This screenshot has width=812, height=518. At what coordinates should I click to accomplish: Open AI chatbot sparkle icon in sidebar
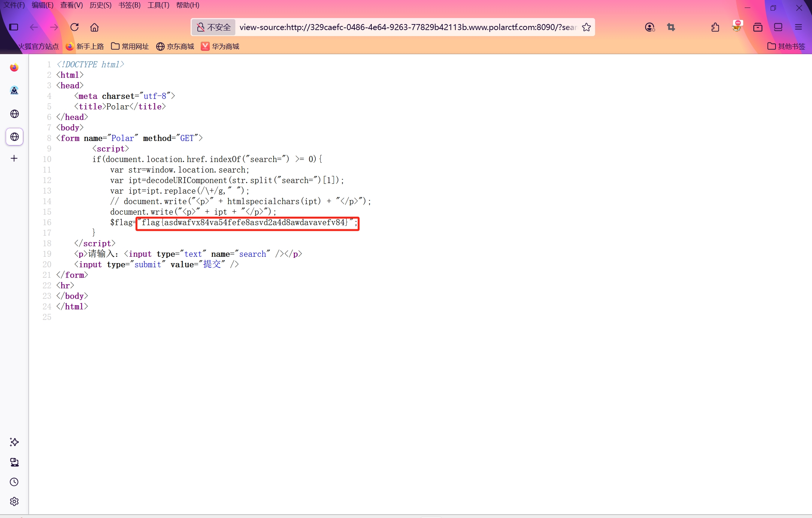pos(14,442)
